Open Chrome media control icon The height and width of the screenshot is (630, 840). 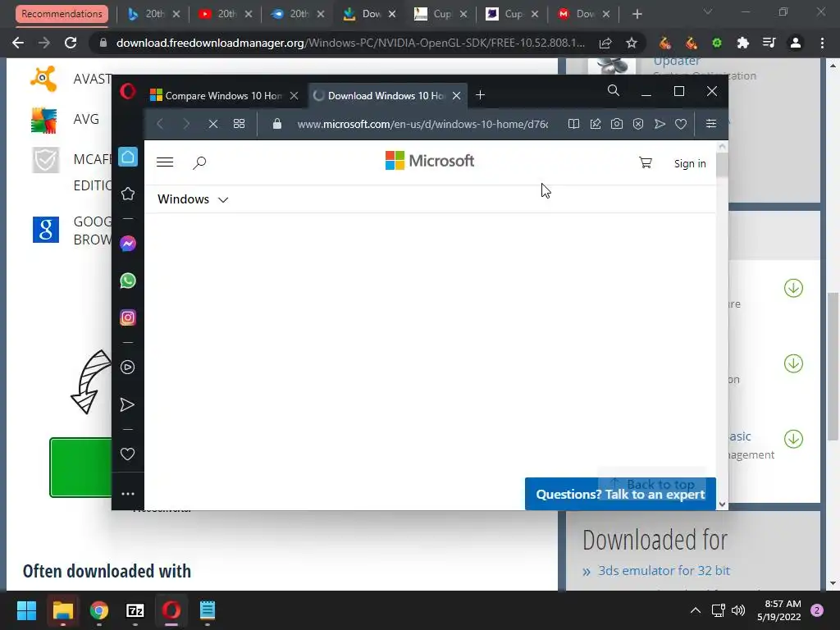(769, 43)
